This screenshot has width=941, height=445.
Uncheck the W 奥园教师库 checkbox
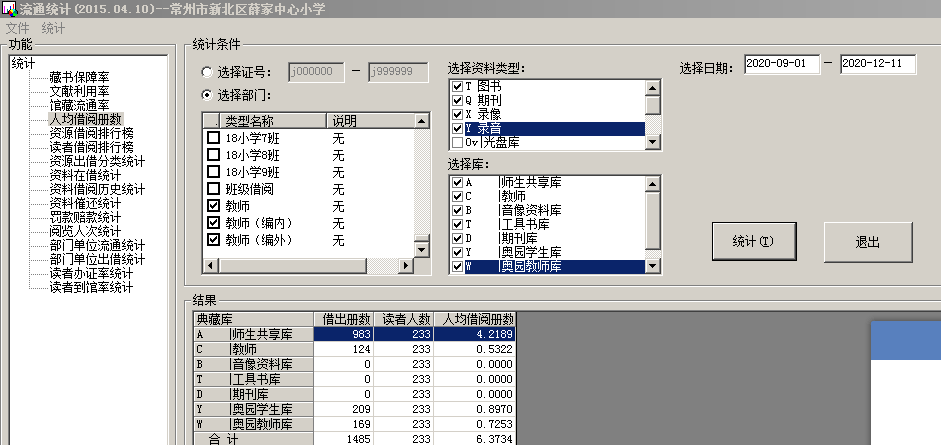coord(457,266)
